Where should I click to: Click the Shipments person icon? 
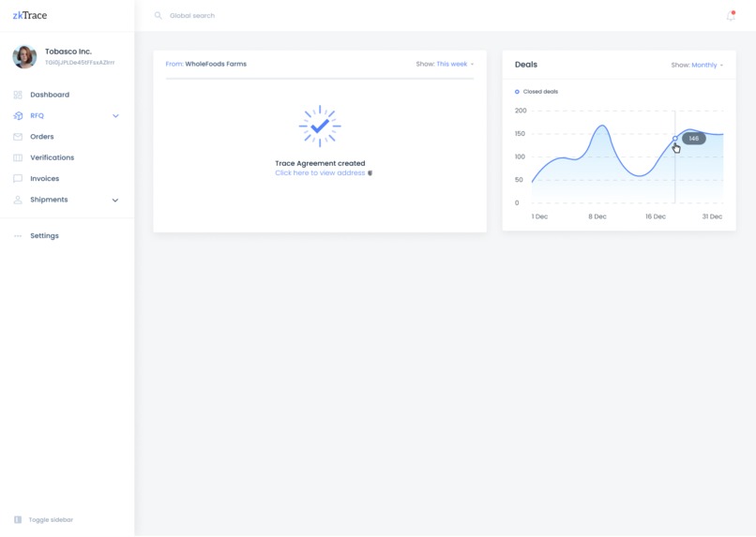point(18,200)
